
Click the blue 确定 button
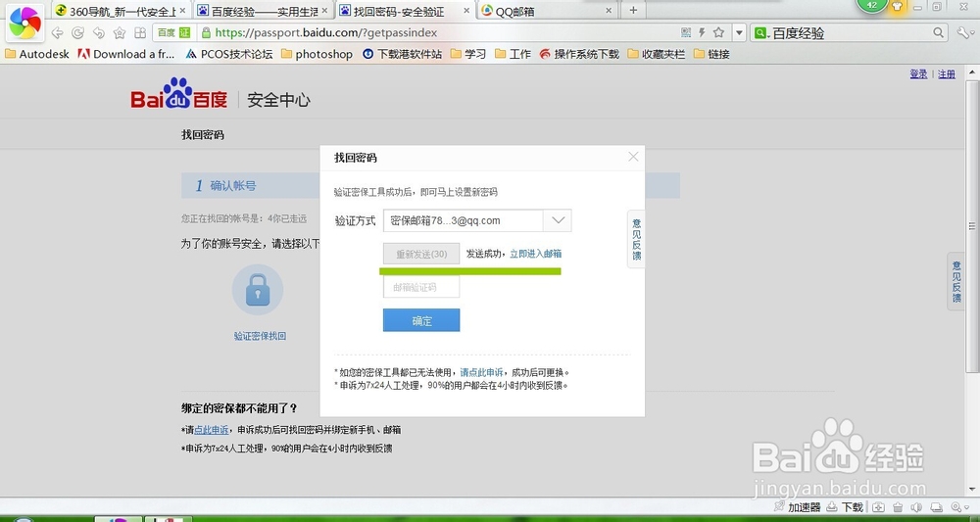421,320
